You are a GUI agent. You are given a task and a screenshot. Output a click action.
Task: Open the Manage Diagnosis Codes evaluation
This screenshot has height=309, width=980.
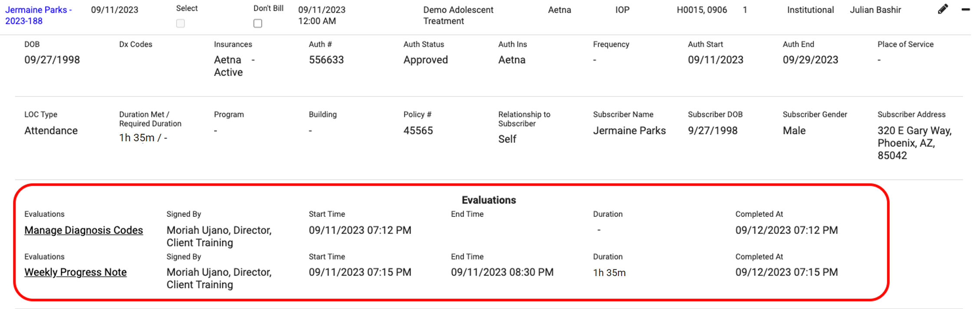point(83,230)
